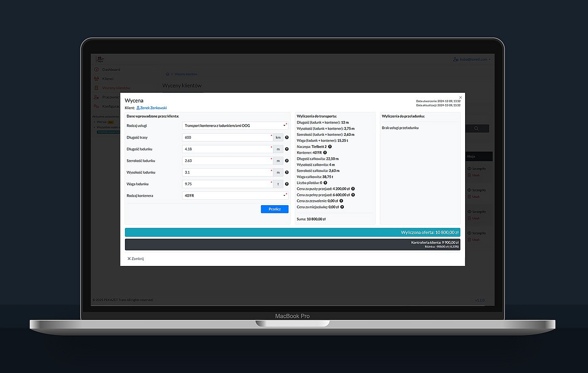The height and width of the screenshot is (373, 588).
Task: Click the home icon in the breadcrumb
Action: [167, 74]
